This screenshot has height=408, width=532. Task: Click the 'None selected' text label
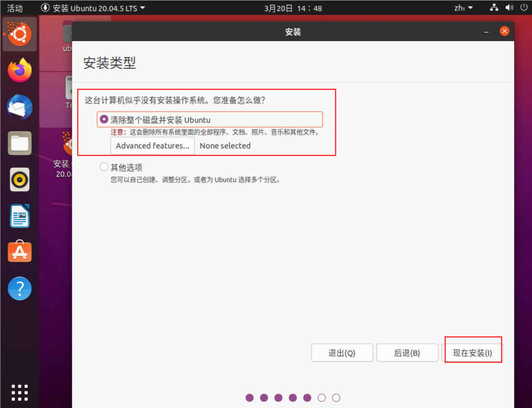pos(225,146)
